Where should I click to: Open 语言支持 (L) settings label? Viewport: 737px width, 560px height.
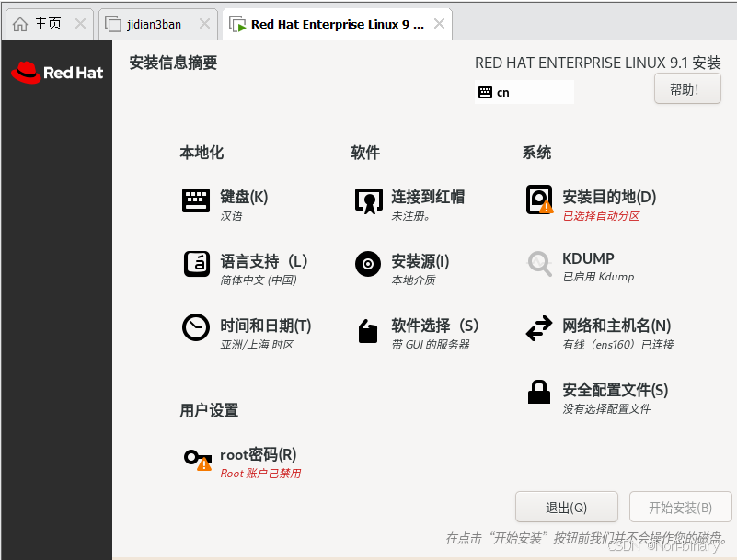click(x=264, y=261)
